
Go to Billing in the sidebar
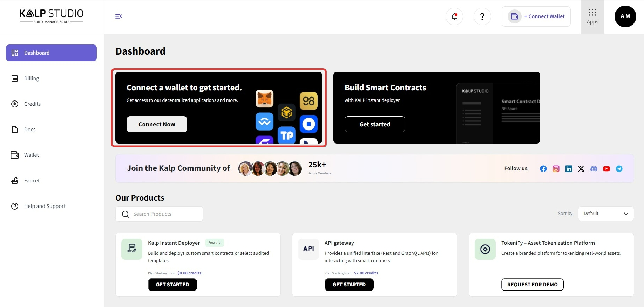coord(32,78)
